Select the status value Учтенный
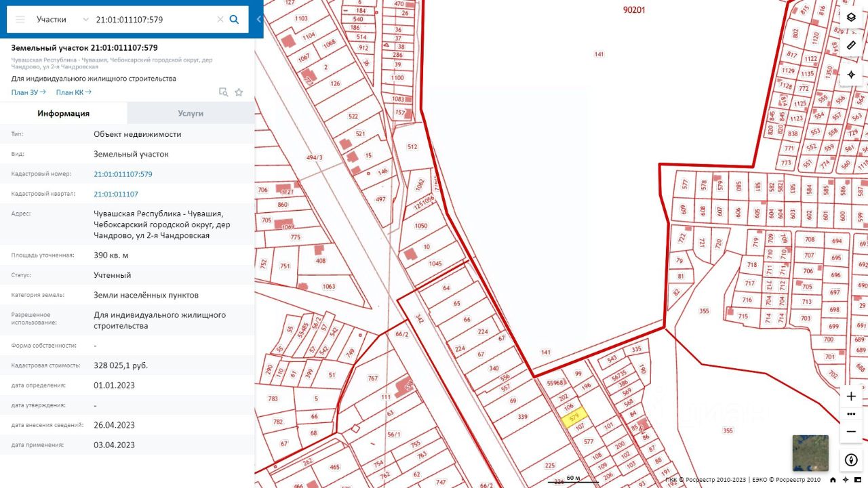The height and width of the screenshot is (488, 868). (113, 275)
